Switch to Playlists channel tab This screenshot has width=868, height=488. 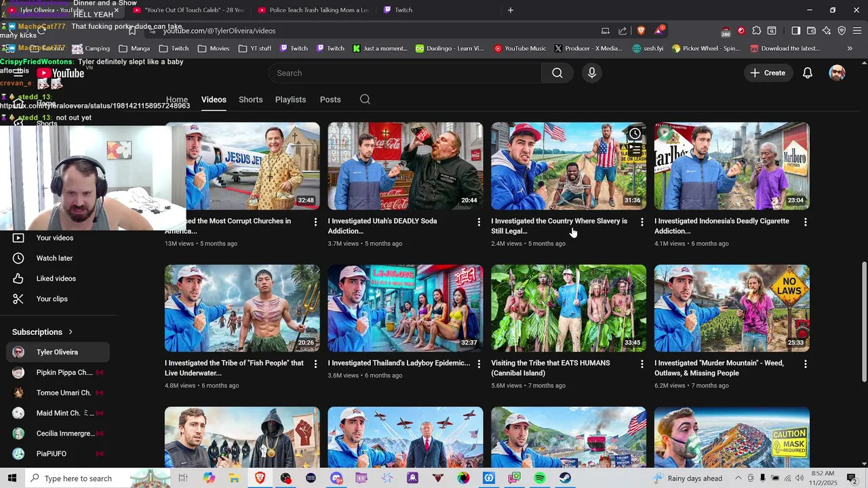point(290,100)
